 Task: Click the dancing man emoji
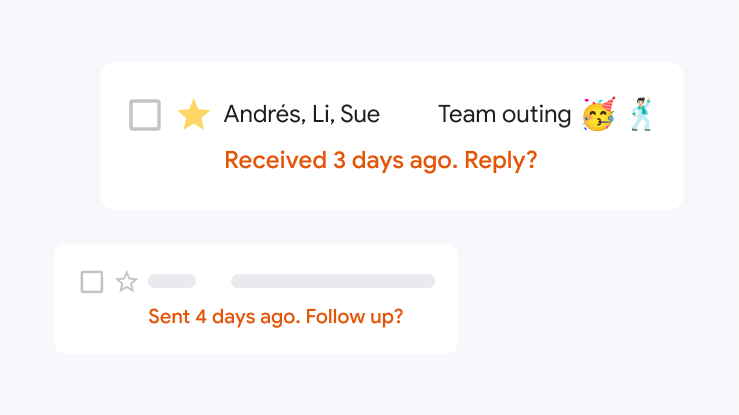(x=640, y=115)
